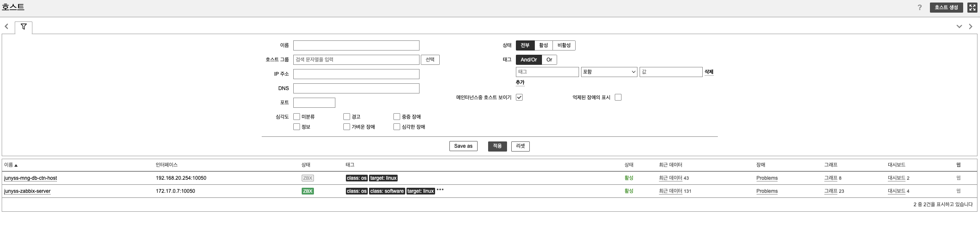Click 추가 to add tag filter
Viewport: 980px width, 229px height.
click(520, 83)
